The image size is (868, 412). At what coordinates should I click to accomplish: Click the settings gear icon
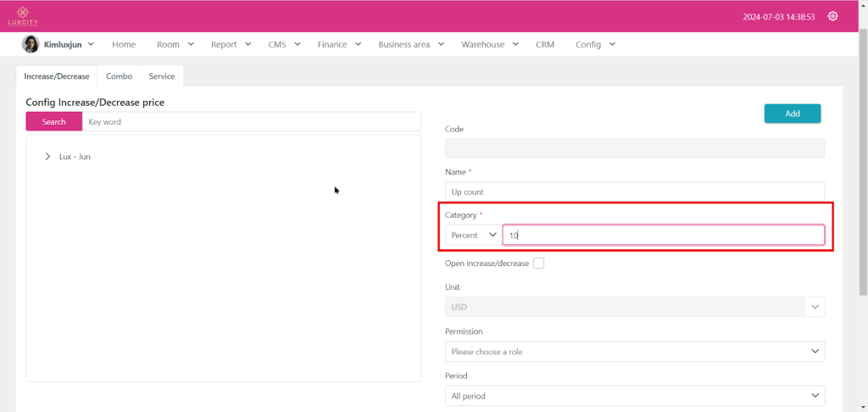click(x=832, y=16)
